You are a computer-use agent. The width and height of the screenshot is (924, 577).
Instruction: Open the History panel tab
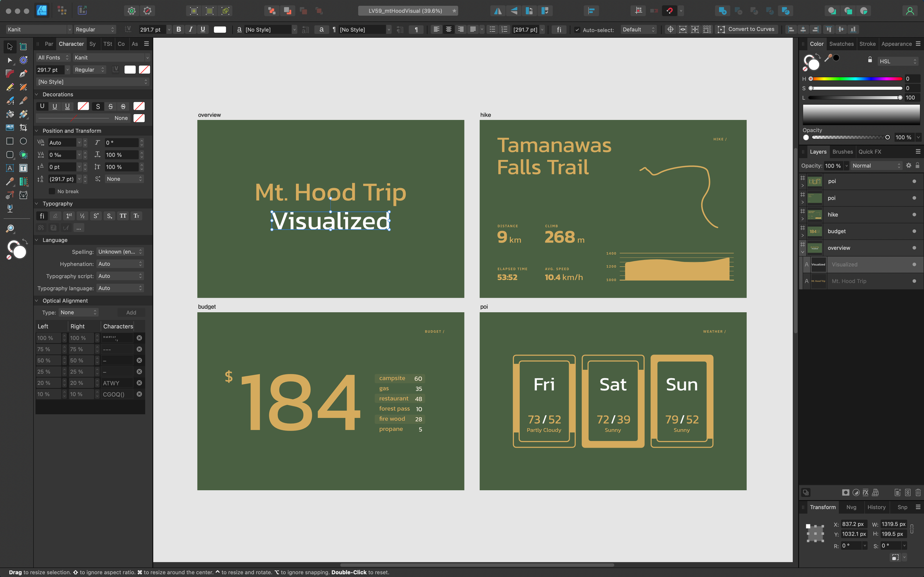tap(876, 507)
